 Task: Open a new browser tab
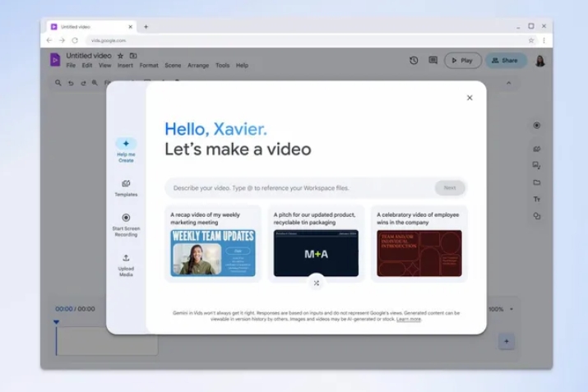[146, 26]
